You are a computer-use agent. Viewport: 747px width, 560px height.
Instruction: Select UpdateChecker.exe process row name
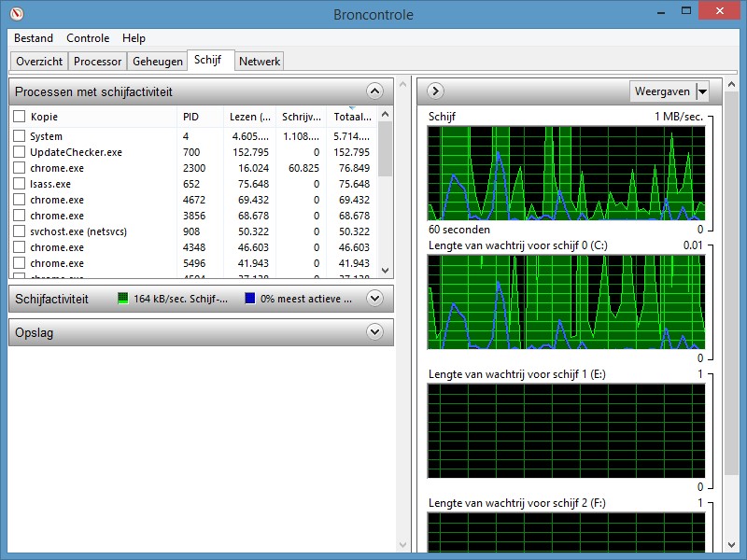[x=76, y=152]
